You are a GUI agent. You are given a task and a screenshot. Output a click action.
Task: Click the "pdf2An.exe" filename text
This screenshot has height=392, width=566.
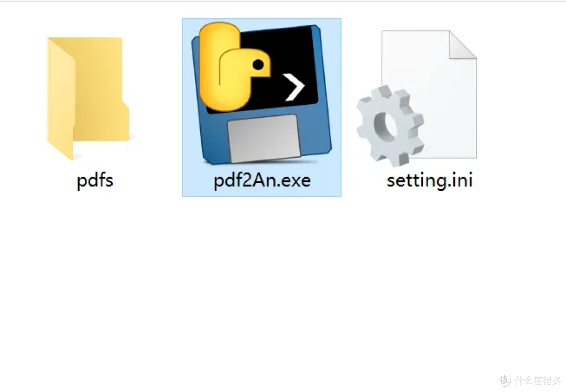coord(262,180)
